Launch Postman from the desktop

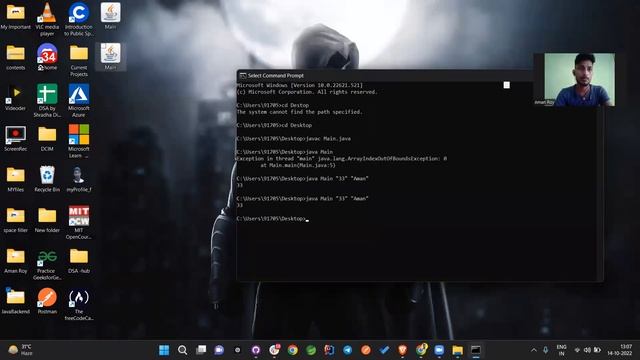coord(47,301)
